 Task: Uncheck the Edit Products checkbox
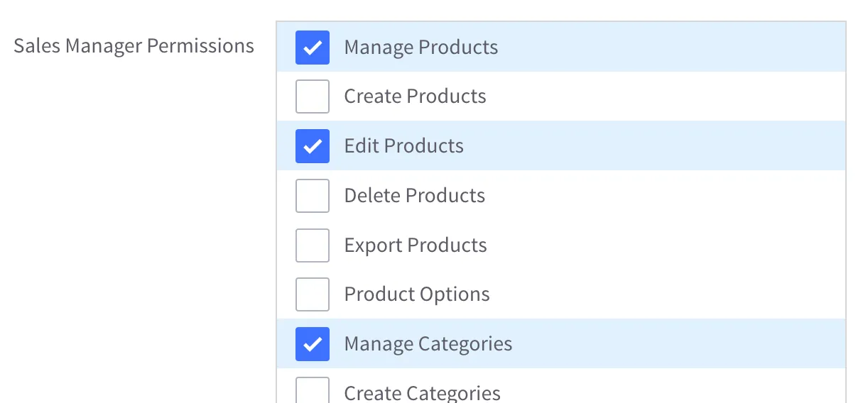313,146
